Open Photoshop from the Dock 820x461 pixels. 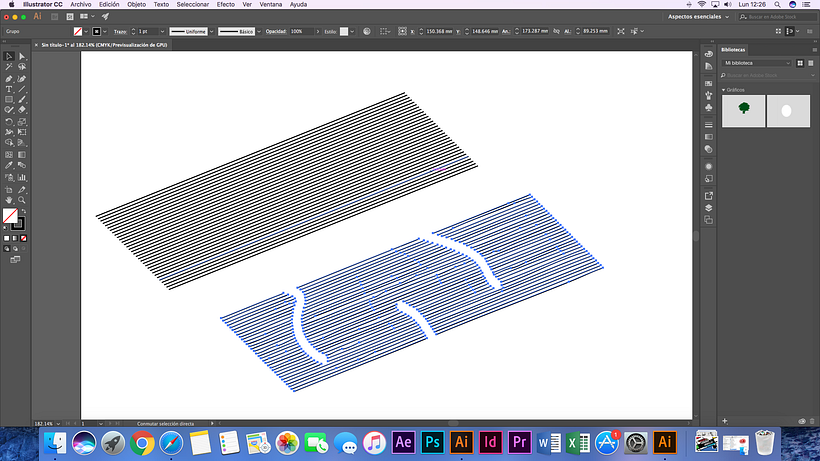(432, 442)
